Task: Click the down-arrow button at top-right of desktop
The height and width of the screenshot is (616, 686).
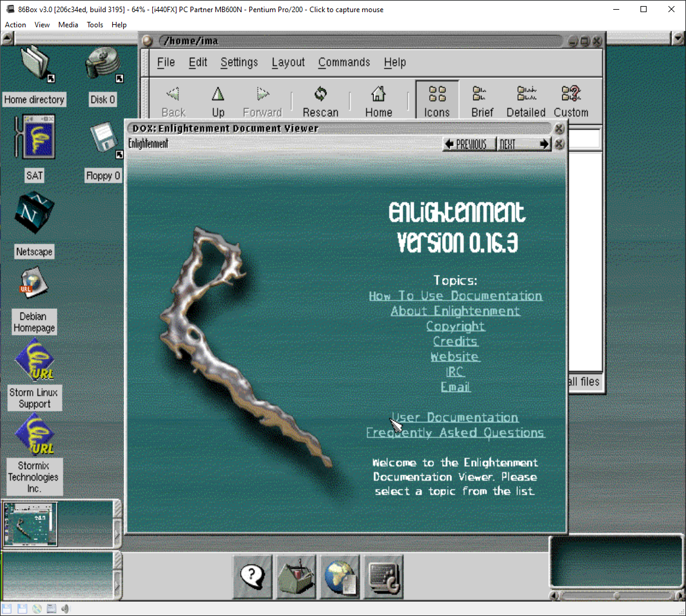Action: click(679, 38)
